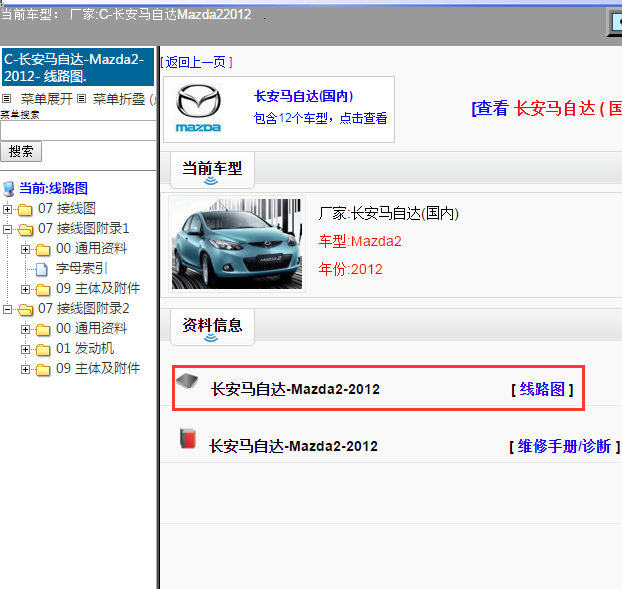Select the 07 接线图 tree label
The width and height of the screenshot is (622, 589).
(x=67, y=209)
